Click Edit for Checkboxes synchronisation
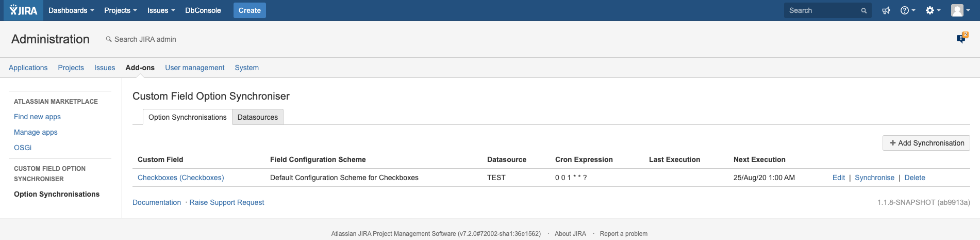Viewport: 980px width, 240px height. tap(838, 178)
